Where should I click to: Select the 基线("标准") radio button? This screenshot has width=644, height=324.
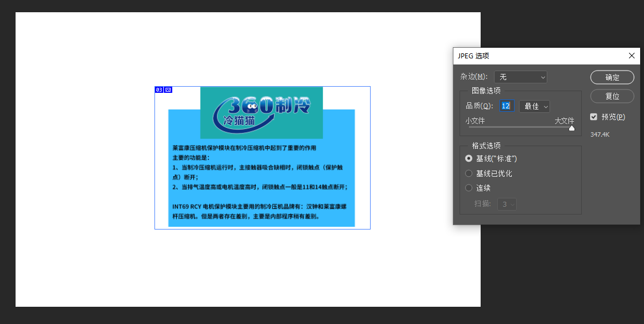(468, 158)
